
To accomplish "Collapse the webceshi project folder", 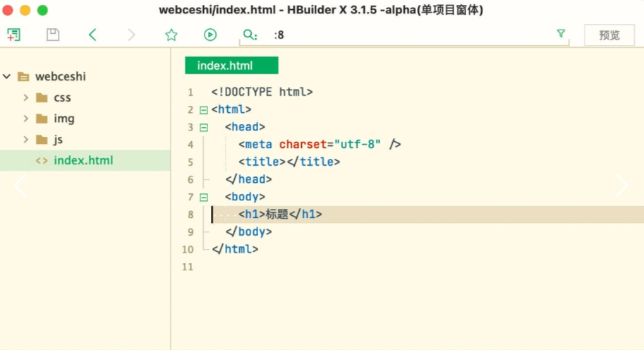I will 7,76.
